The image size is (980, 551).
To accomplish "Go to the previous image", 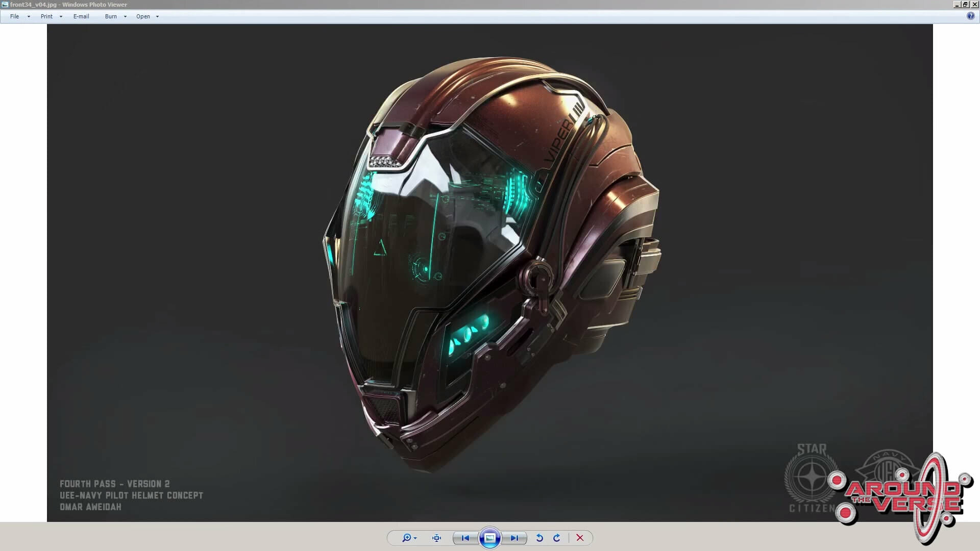I will point(465,538).
